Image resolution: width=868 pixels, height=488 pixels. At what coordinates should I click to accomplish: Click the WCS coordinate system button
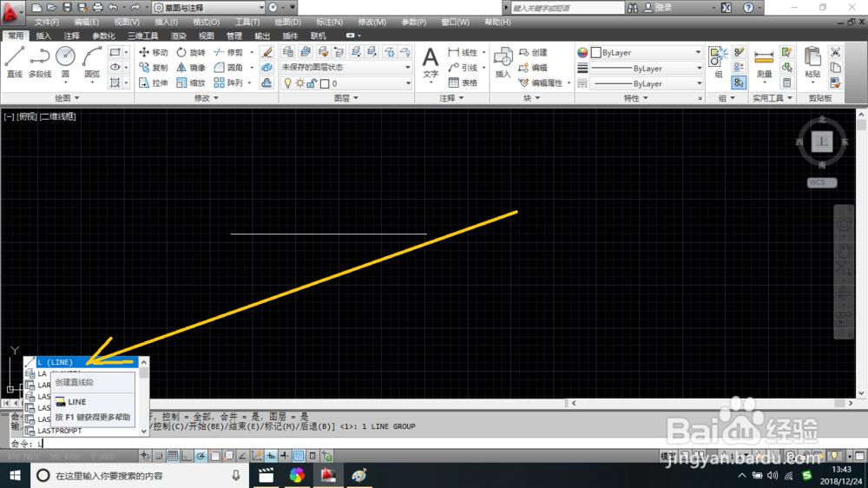[x=821, y=182]
